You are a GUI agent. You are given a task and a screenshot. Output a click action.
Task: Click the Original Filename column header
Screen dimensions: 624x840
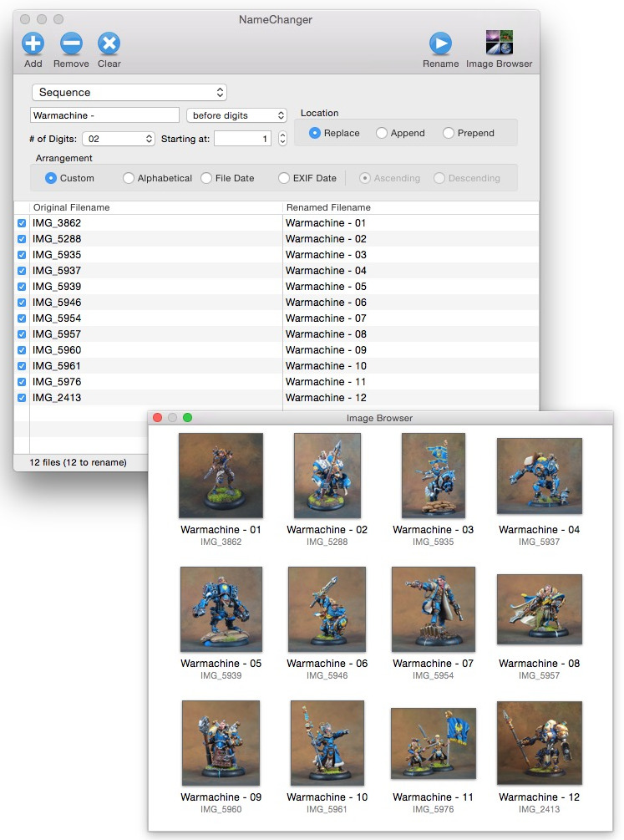[x=155, y=207]
